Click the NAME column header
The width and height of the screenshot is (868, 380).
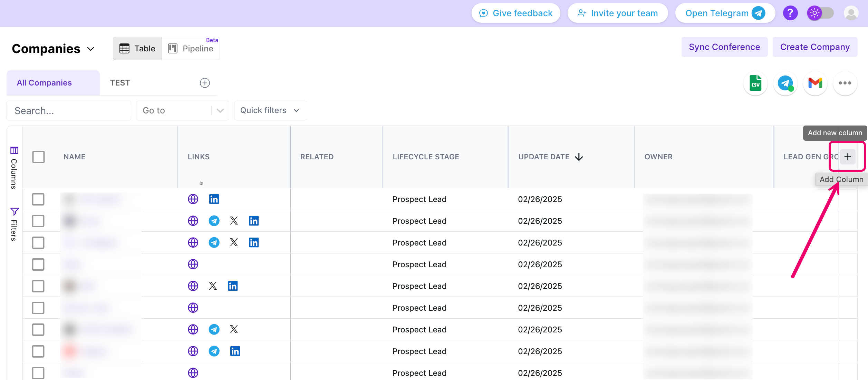coord(74,157)
